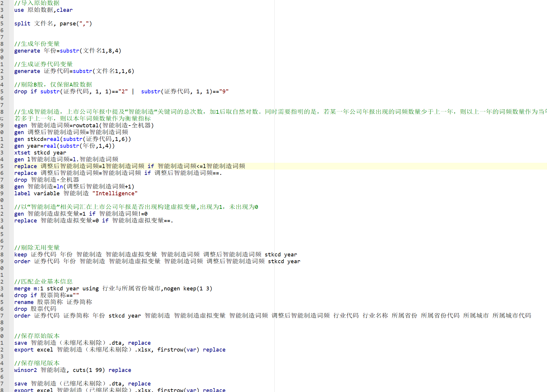
Task: Click the "replace 智能制造虚拟变量=0 if" line
Action: click(x=94, y=220)
